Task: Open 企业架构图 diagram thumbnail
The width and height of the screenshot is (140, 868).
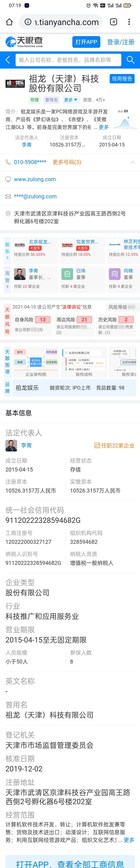Action: coord(36,362)
